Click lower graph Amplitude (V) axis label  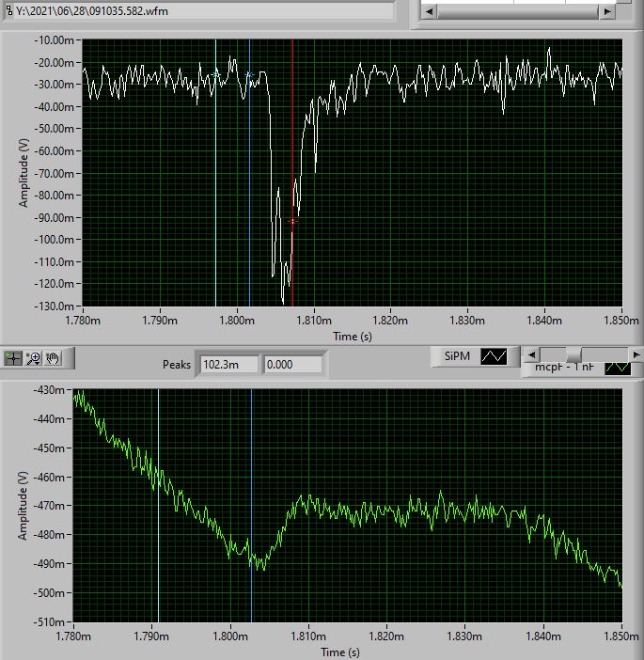pos(23,506)
